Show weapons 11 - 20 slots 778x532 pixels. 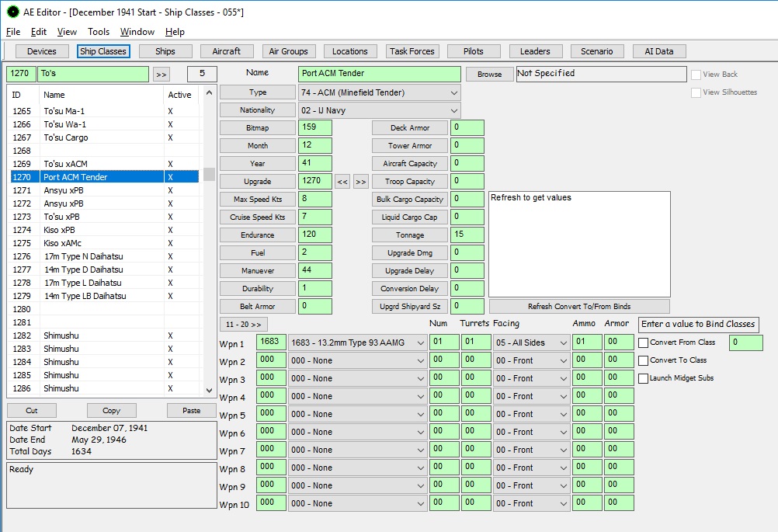tap(244, 324)
